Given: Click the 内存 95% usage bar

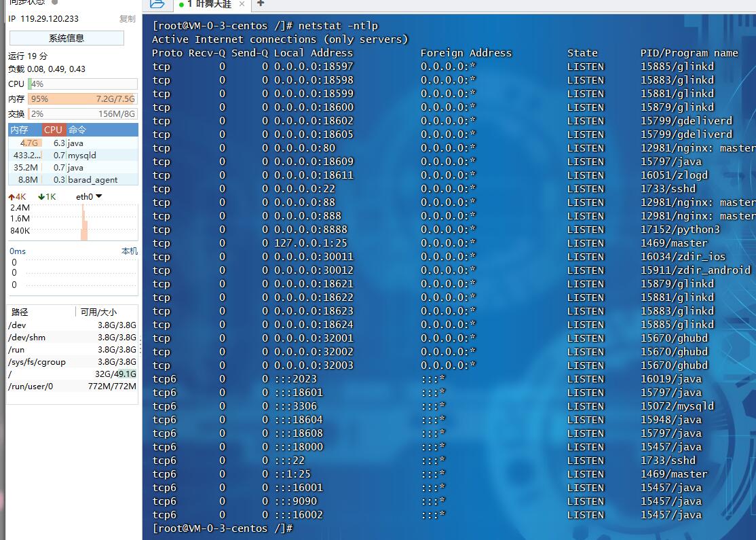Looking at the screenshot, I should click(82, 99).
